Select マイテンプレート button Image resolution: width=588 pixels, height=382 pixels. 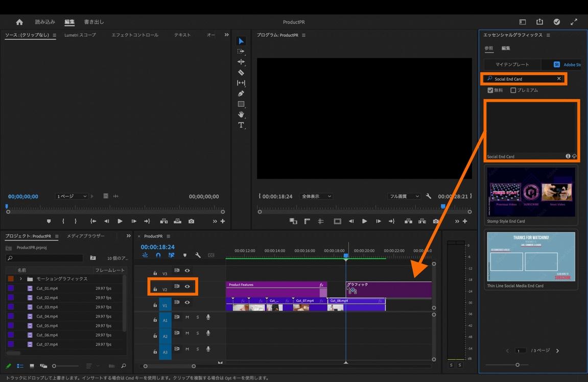tap(512, 64)
